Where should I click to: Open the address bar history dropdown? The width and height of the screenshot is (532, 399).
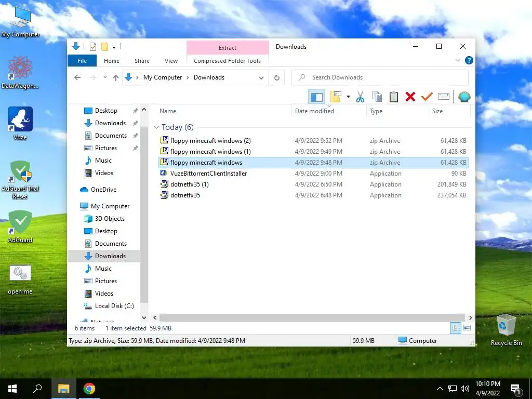click(x=261, y=78)
